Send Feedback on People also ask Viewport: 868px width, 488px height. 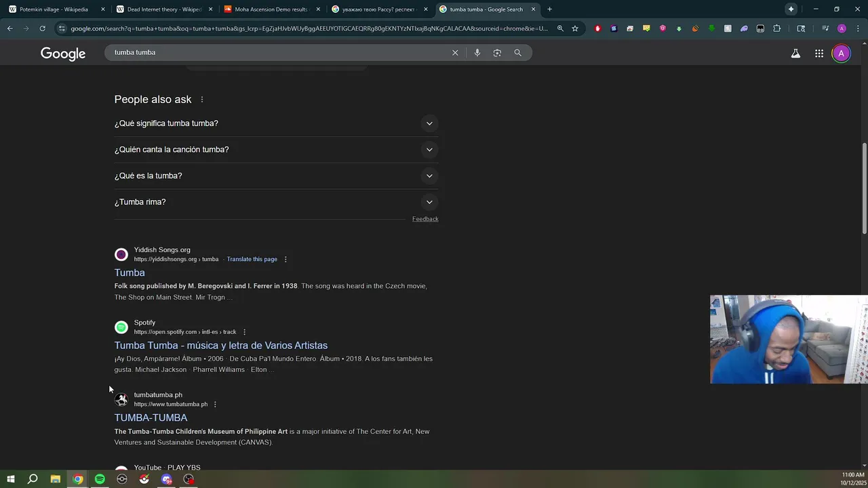point(425,219)
